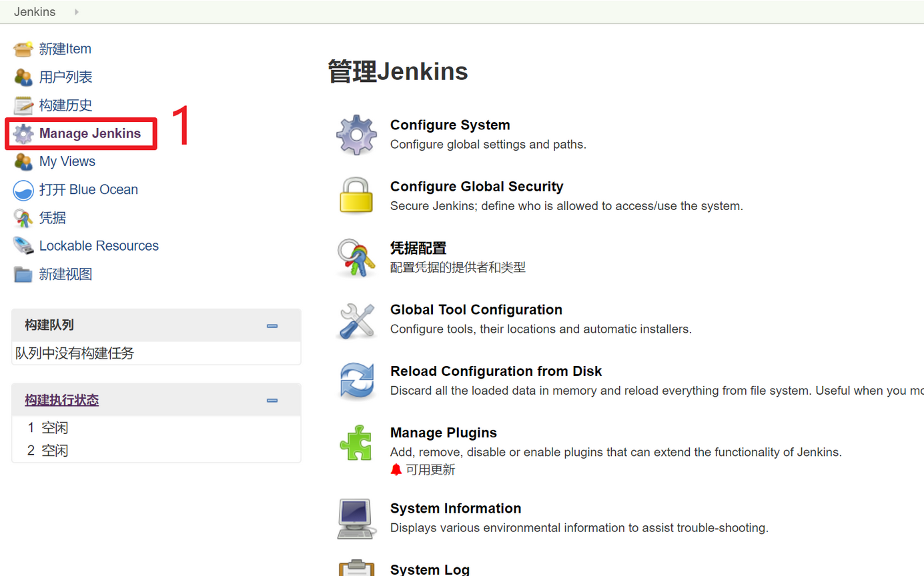The width and height of the screenshot is (924, 576).
Task: Open 打开 Blue Ocean link
Action: (89, 189)
